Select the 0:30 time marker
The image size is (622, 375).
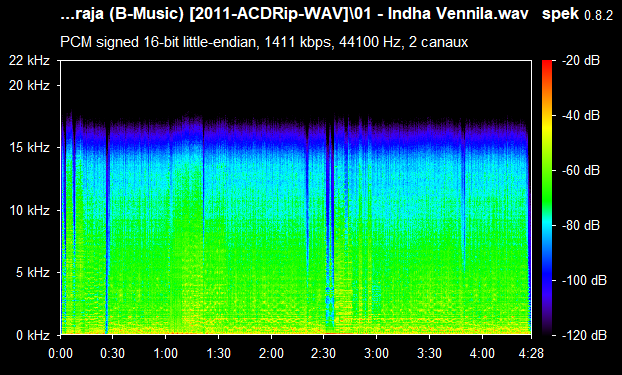pyautogui.click(x=113, y=353)
